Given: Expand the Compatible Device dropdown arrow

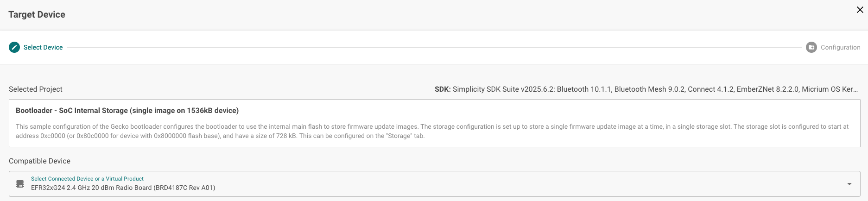Looking at the screenshot, I should pos(849,184).
